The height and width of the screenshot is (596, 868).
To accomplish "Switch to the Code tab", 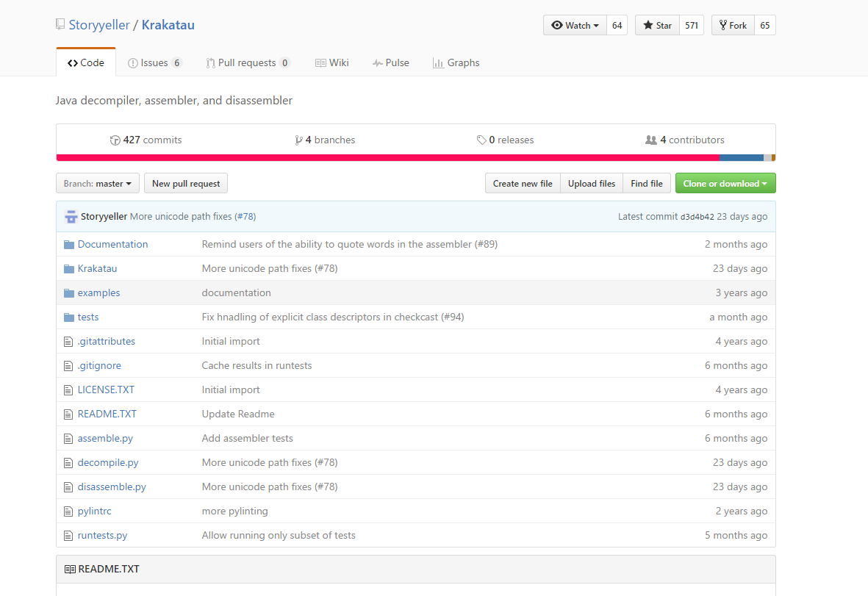I will 86,62.
